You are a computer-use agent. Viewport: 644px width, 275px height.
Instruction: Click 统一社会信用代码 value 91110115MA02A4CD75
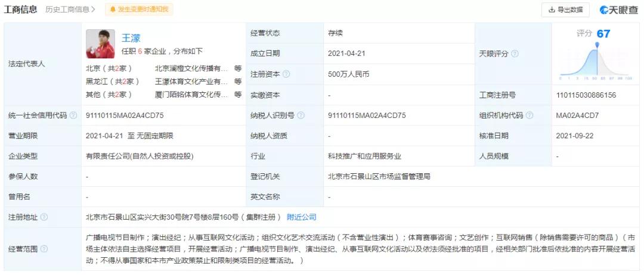click(x=125, y=115)
